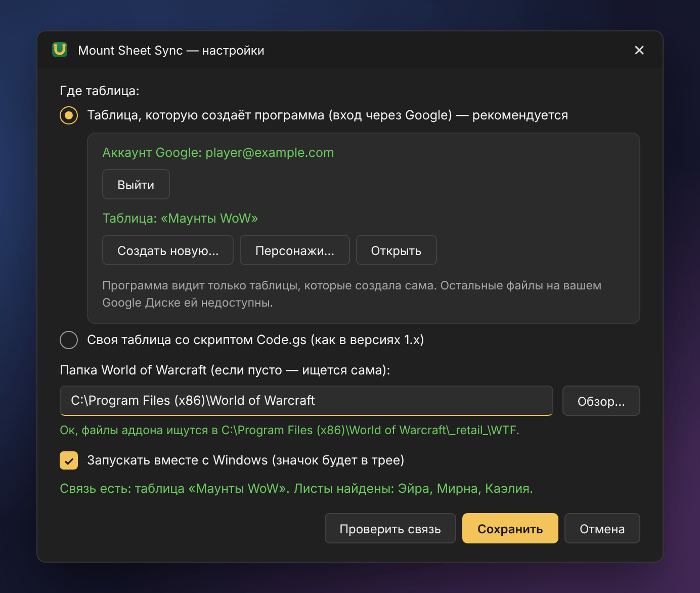The width and height of the screenshot is (700, 593).
Task: Click the Аккаунт Google: player@example.com text
Action: (218, 152)
